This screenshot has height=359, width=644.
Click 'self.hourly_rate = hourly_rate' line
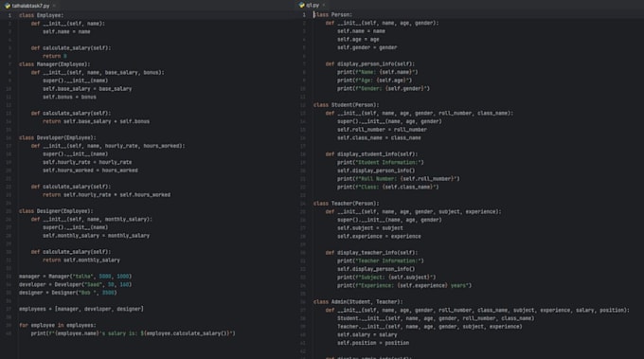(x=87, y=162)
